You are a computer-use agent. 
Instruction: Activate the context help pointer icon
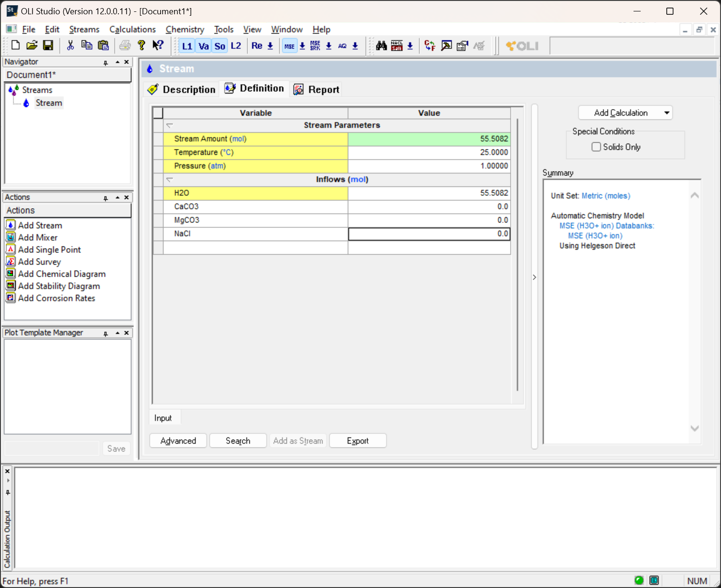click(157, 46)
